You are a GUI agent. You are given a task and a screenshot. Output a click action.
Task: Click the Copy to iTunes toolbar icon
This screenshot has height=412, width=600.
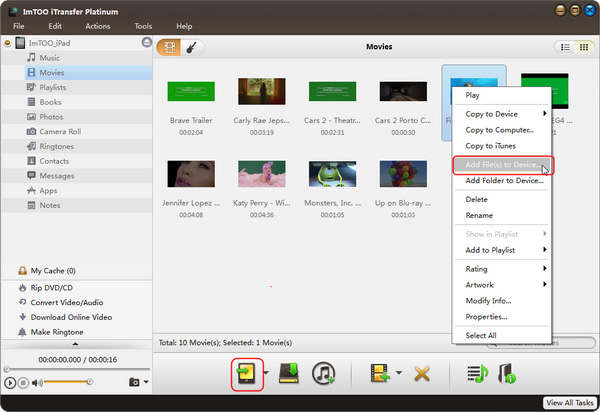pyautogui.click(x=323, y=373)
